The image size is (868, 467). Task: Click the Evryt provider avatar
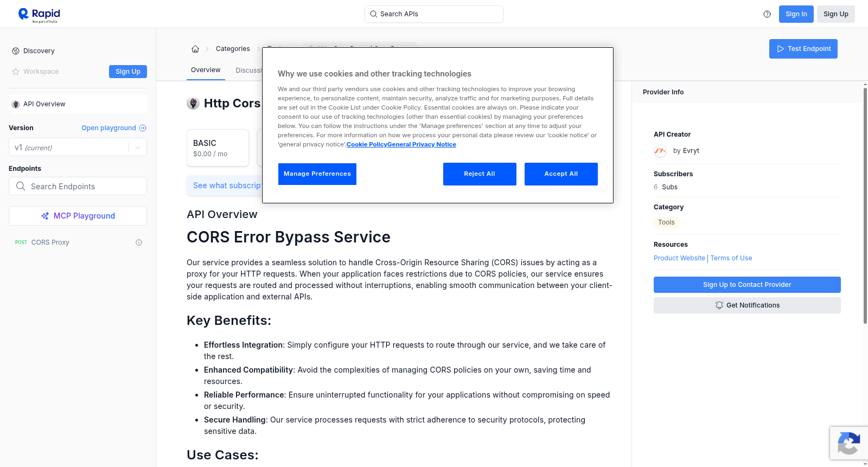point(660,151)
